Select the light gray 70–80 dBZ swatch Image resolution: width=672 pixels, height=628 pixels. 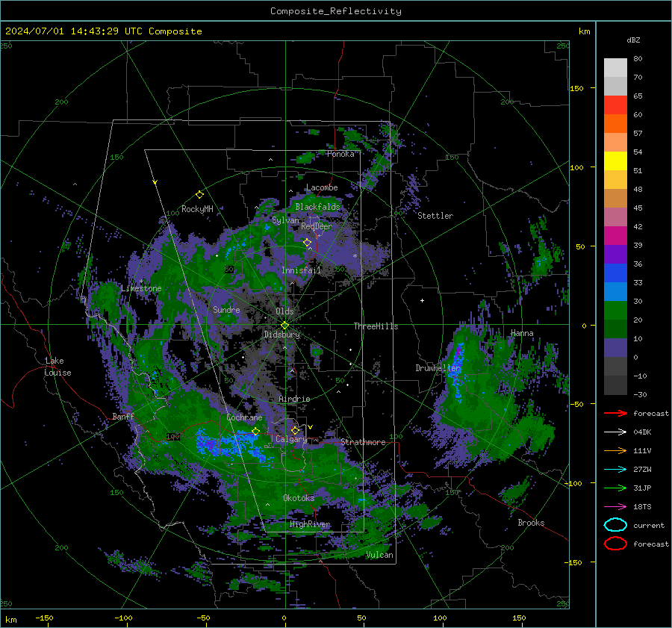615,68
